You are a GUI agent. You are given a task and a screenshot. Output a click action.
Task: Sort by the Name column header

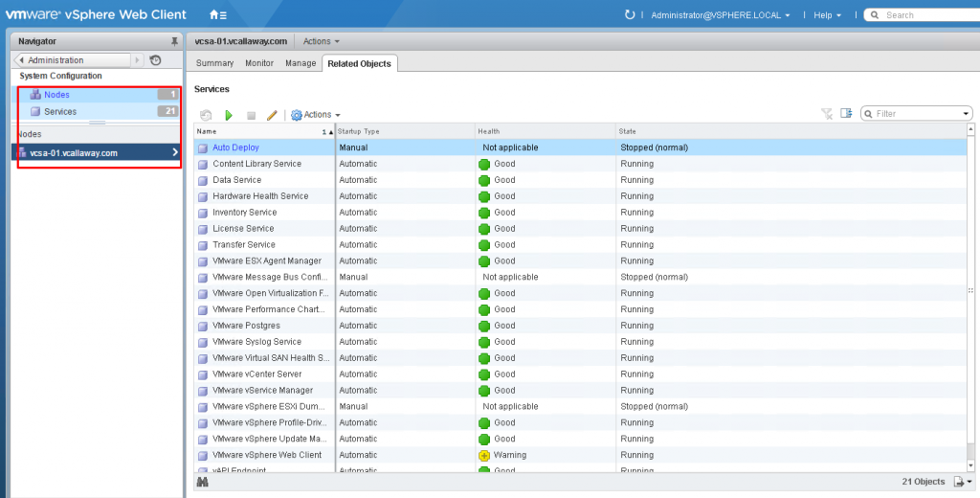click(264, 131)
